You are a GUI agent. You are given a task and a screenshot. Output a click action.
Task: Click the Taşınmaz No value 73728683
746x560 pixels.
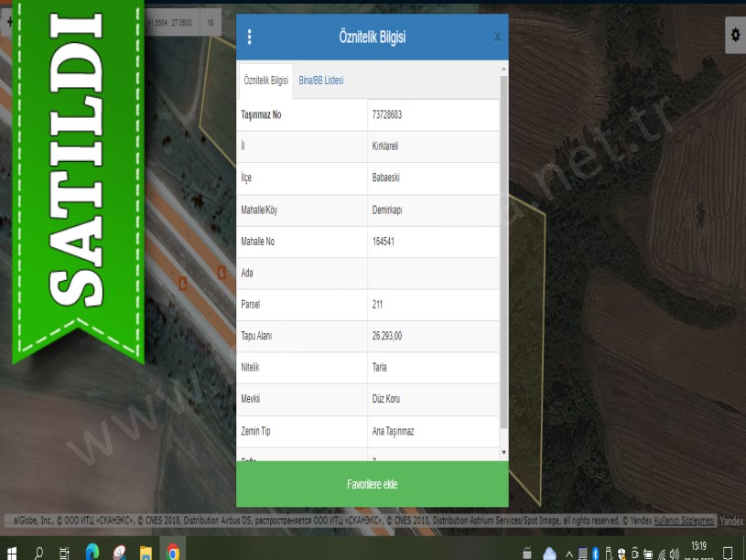pos(387,115)
